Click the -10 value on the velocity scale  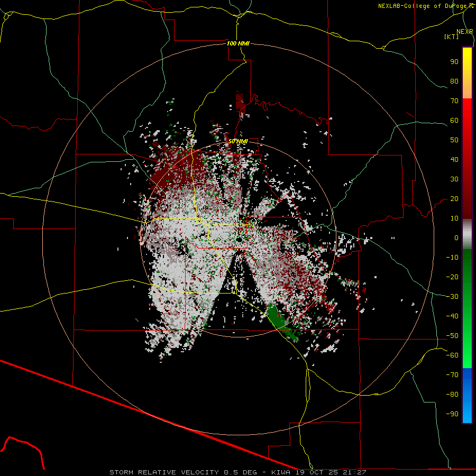coord(452,258)
